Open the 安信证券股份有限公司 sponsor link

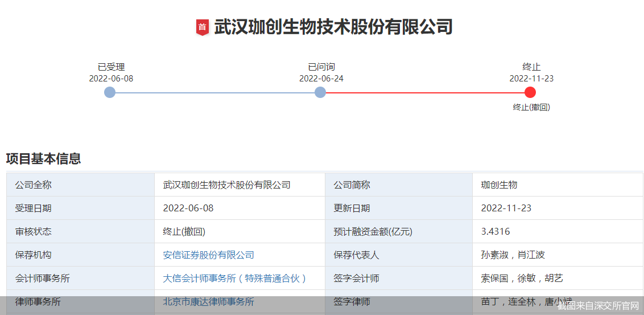[208, 255]
